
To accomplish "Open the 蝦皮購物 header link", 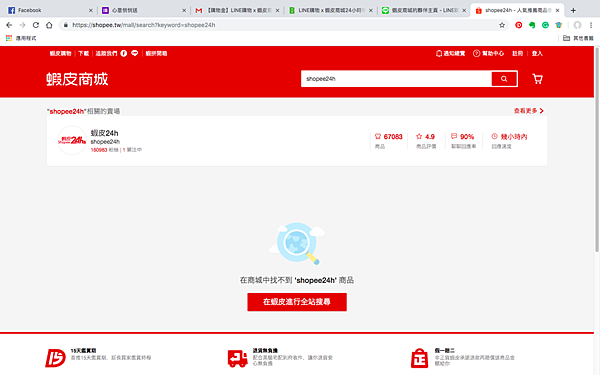I will (60, 53).
